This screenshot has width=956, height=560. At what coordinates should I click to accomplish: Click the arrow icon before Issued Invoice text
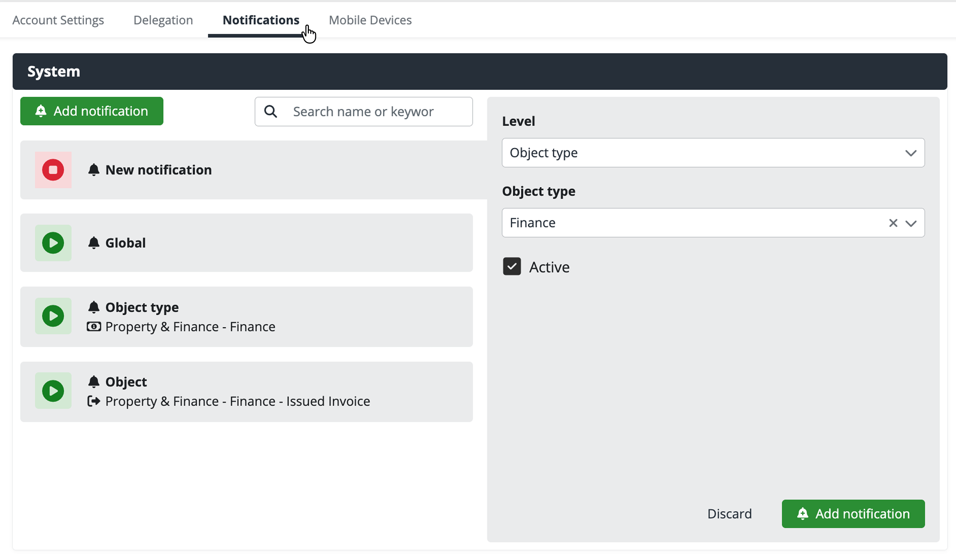pyautogui.click(x=94, y=401)
